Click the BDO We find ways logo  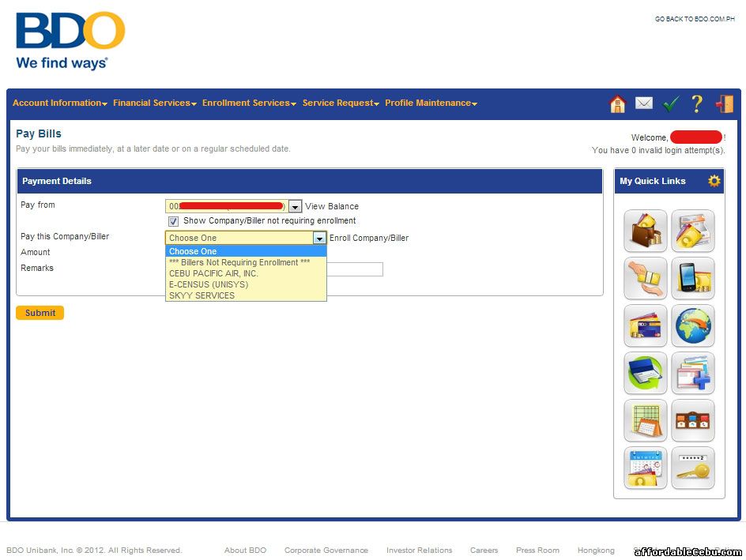pyautogui.click(x=70, y=41)
